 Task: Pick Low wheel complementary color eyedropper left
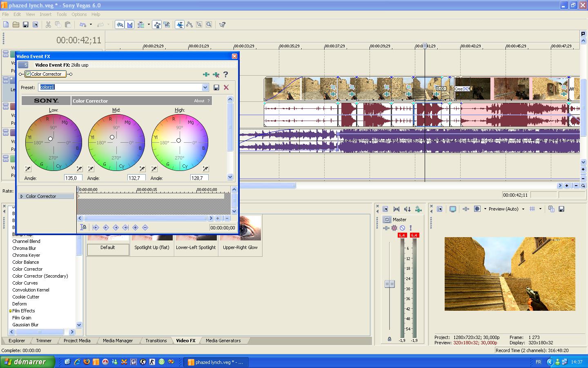pos(28,169)
